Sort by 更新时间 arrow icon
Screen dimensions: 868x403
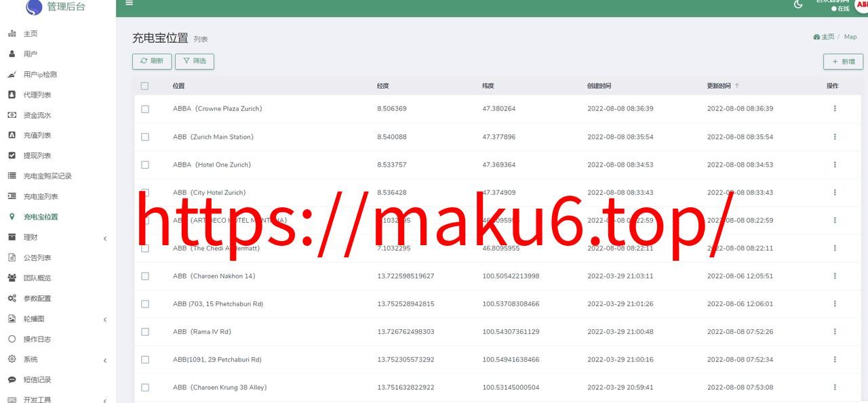[737, 86]
